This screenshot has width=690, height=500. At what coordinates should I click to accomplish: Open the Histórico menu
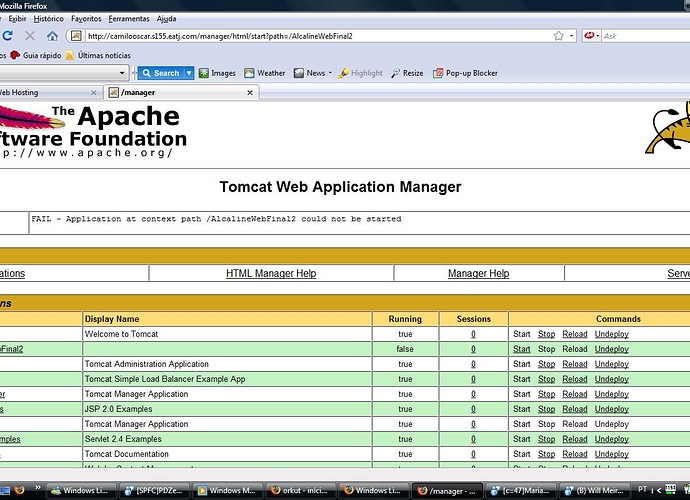coord(48,18)
